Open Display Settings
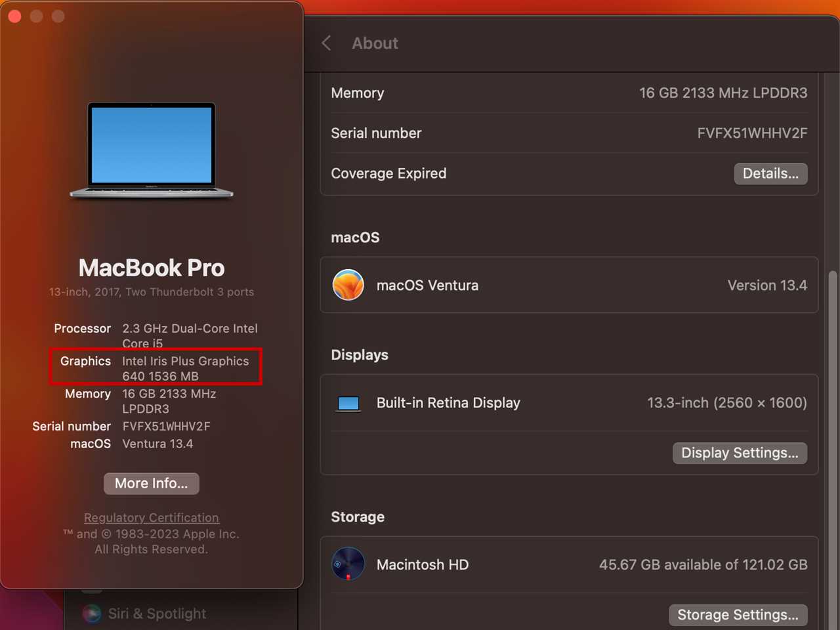The image size is (840, 630). (x=740, y=453)
